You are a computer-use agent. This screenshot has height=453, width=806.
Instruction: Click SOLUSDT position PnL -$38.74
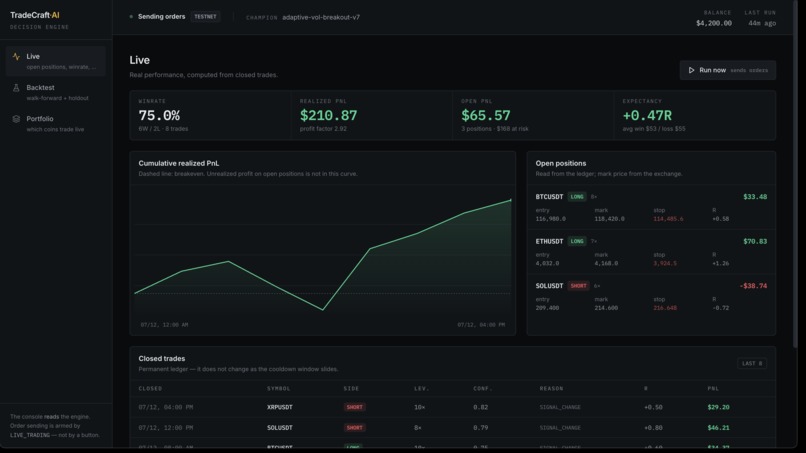[x=753, y=286]
